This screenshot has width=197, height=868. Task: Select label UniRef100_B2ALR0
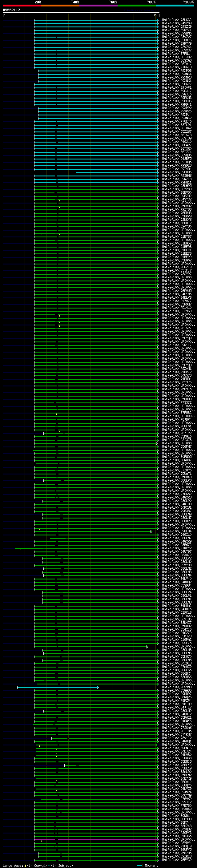click(177, 772)
